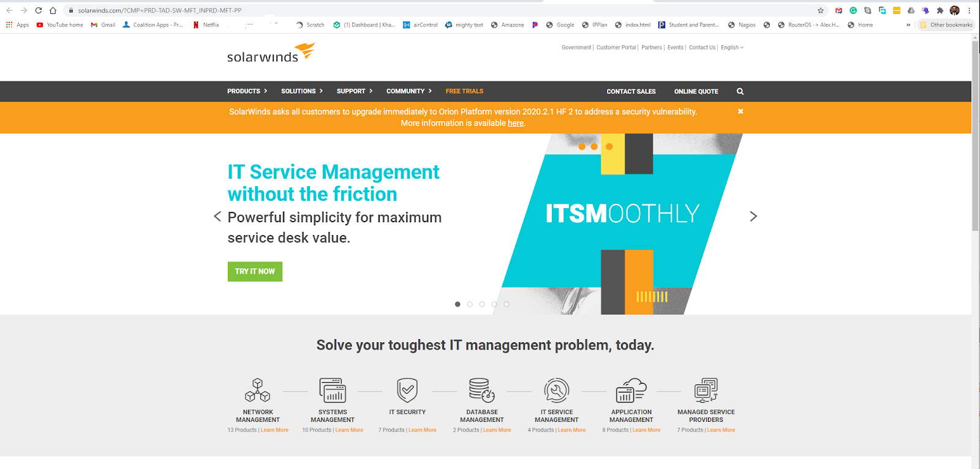Expand the Community menu

(x=409, y=91)
